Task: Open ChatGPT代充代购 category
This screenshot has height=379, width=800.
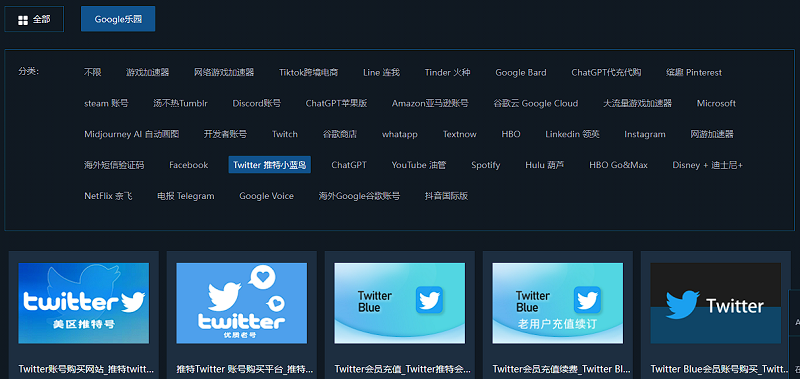Action: pos(606,72)
